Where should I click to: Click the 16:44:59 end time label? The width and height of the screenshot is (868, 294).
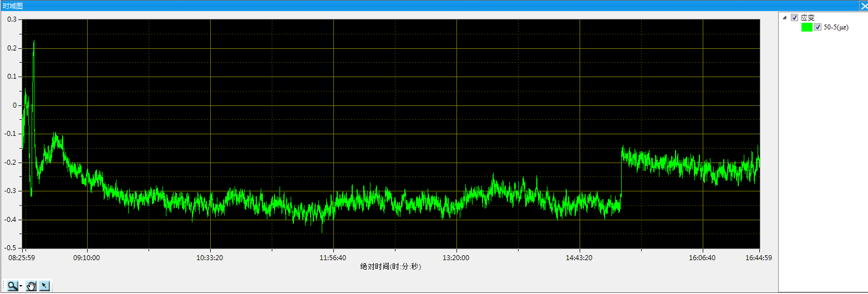pyautogui.click(x=759, y=258)
